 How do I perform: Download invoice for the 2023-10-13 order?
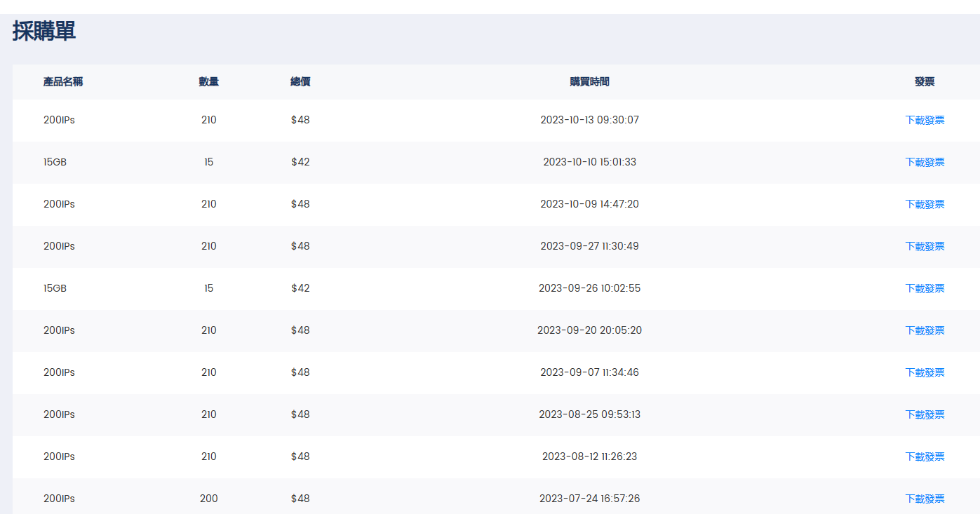924,120
